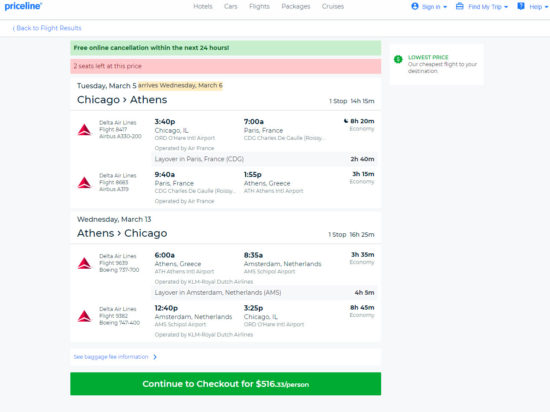550x412 pixels.
Task: Continue to Checkout for $516.33 per person
Action: pos(226,384)
